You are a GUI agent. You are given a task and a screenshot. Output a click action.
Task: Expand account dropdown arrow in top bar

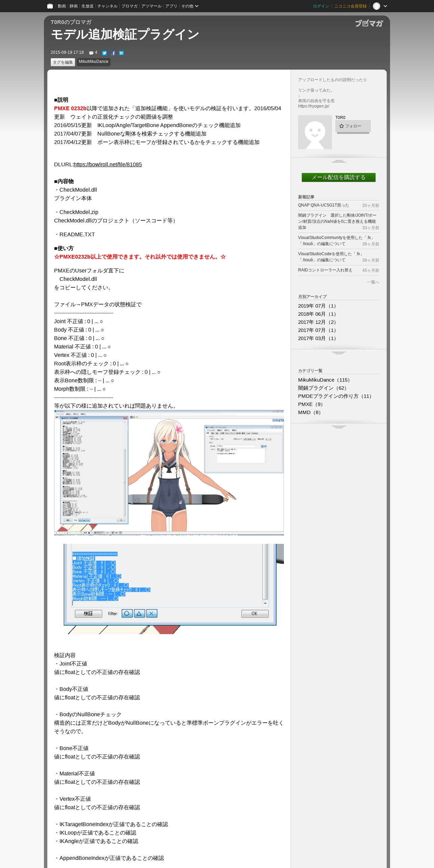point(385,6)
